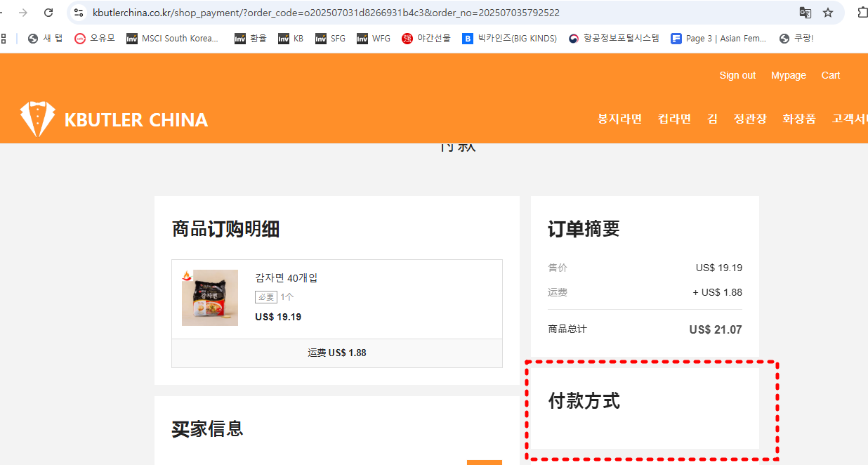Open the 야간선물 bookmark
Screen dimensions: 868x465
click(426, 39)
